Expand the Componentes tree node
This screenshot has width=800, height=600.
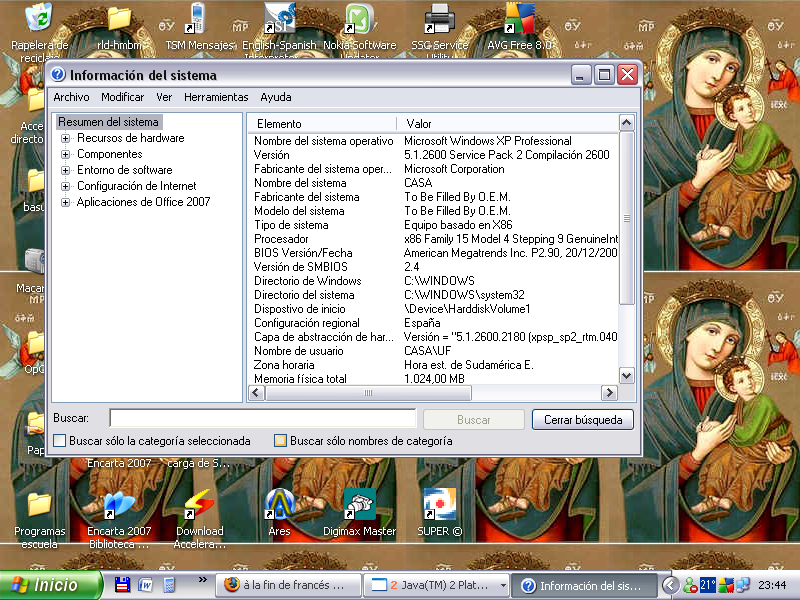click(66, 155)
